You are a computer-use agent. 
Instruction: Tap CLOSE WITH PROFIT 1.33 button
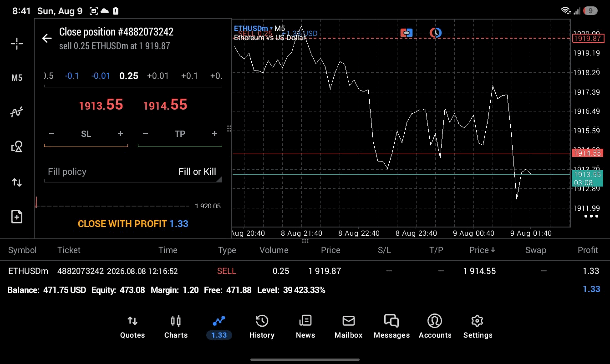[x=133, y=223]
